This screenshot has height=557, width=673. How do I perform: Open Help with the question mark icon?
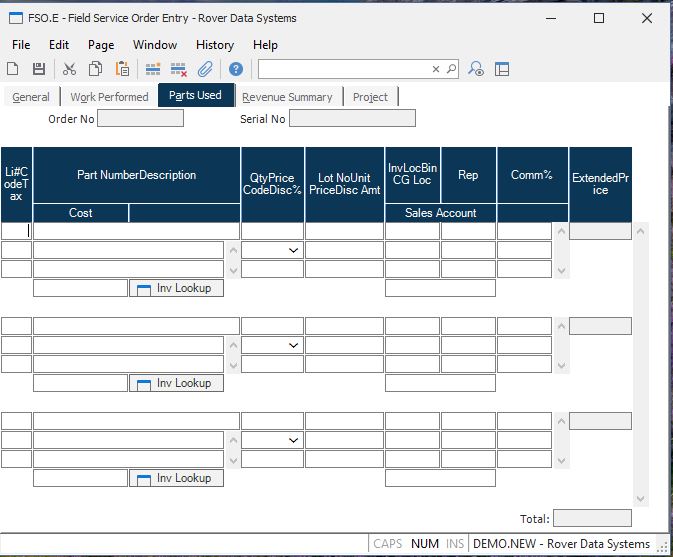(236, 69)
